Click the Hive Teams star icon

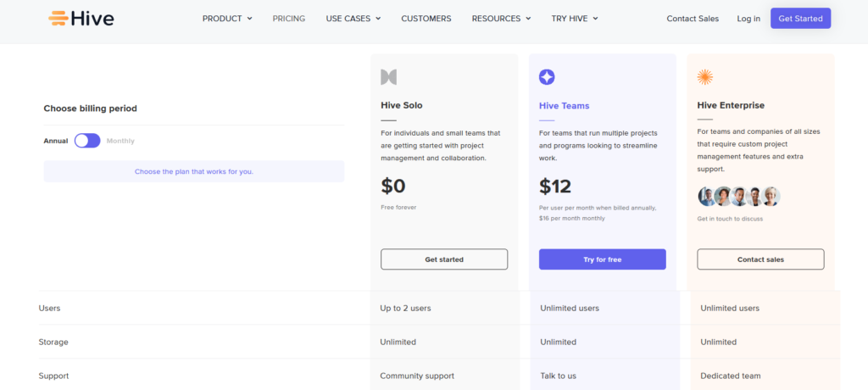click(x=547, y=77)
